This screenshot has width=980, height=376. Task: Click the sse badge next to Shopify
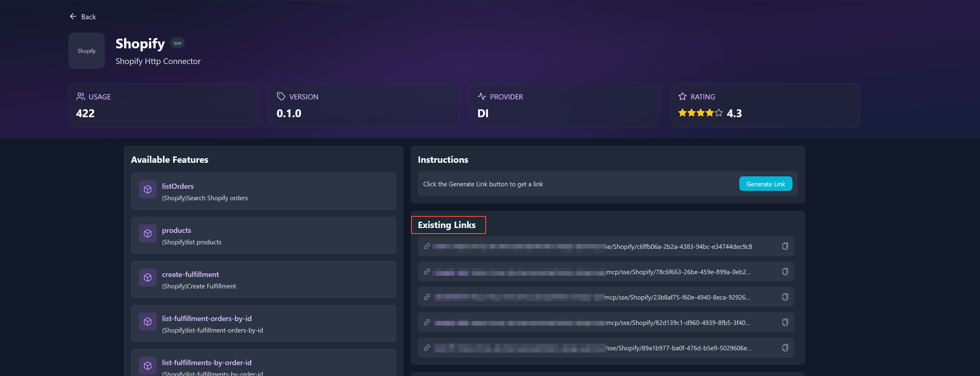click(x=177, y=43)
